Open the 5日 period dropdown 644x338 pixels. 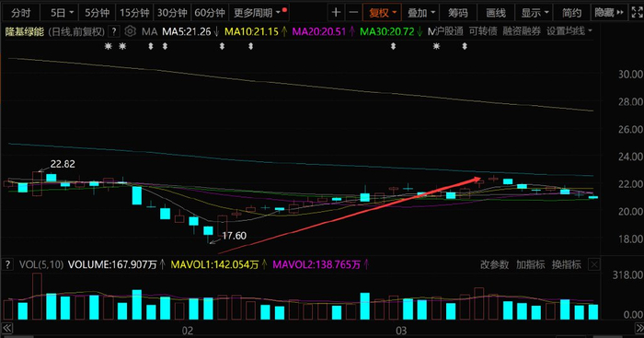(x=62, y=13)
